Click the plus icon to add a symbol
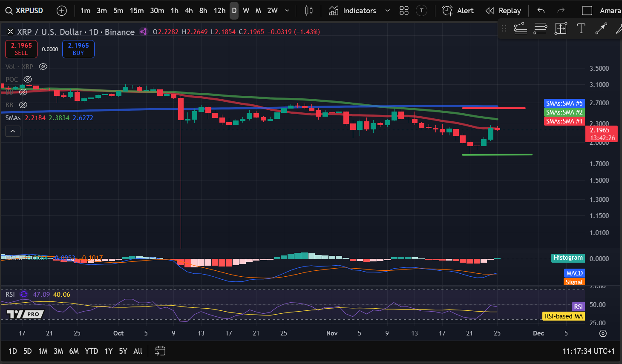Image resolution: width=622 pixels, height=364 pixels. pos(62,10)
